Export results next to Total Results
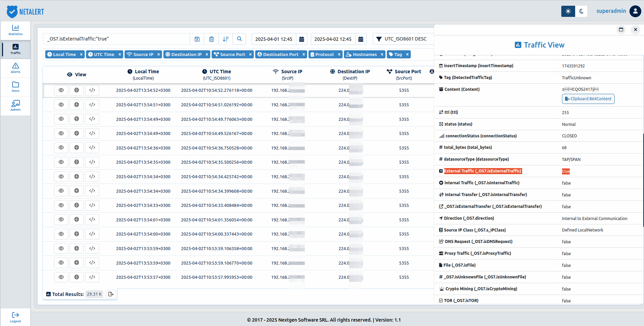The width and height of the screenshot is (644, 326). pyautogui.click(x=111, y=294)
